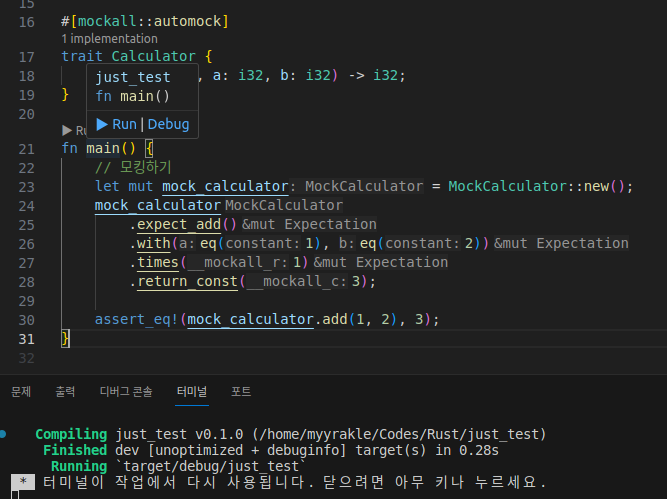
Task: Click the blue command marker dot in the terminal
Action: 5,434
